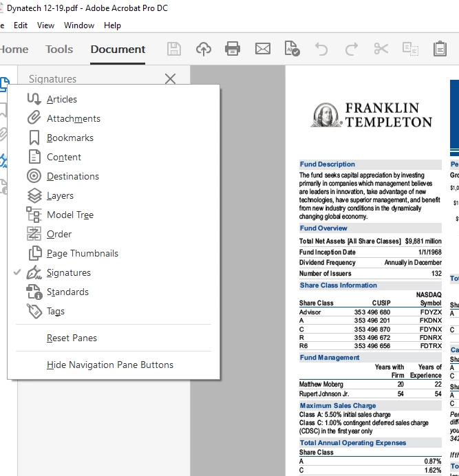Image resolution: width=459 pixels, height=476 pixels.
Task: Open Model Tree from the menu
Action: click(114, 215)
